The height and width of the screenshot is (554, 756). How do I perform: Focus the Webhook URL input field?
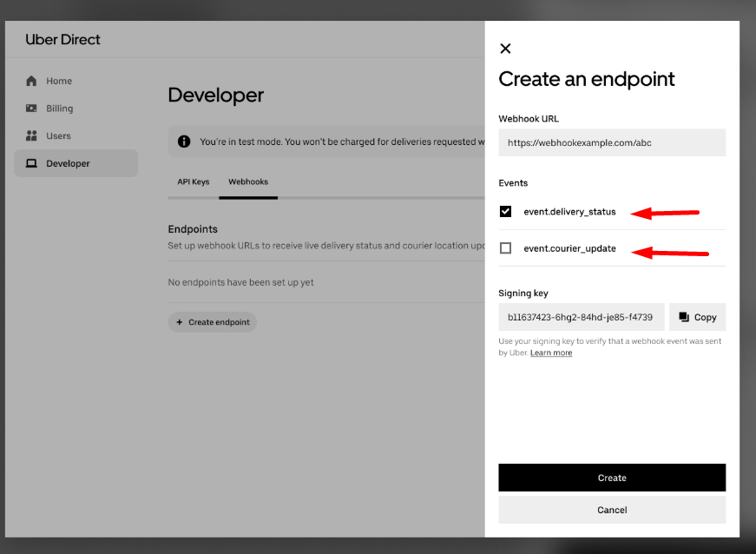(x=612, y=142)
